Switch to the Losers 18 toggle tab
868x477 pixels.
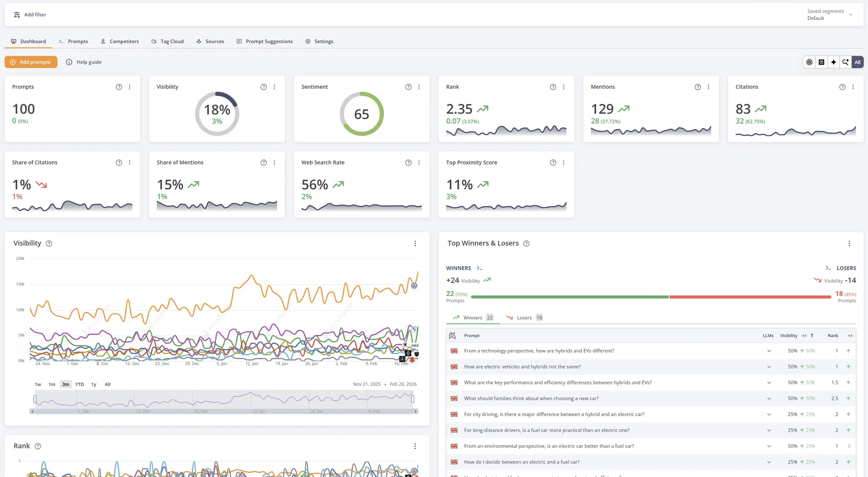point(524,318)
